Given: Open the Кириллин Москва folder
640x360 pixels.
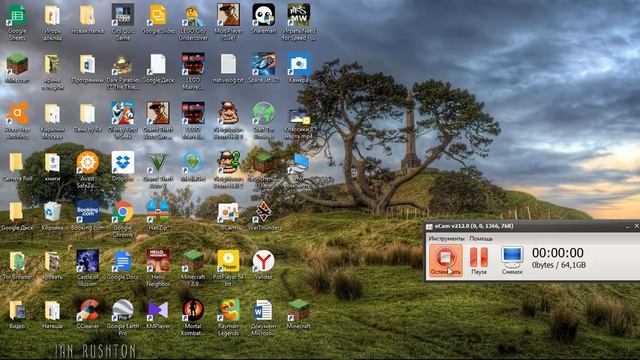Looking at the screenshot, I should click(52, 121).
